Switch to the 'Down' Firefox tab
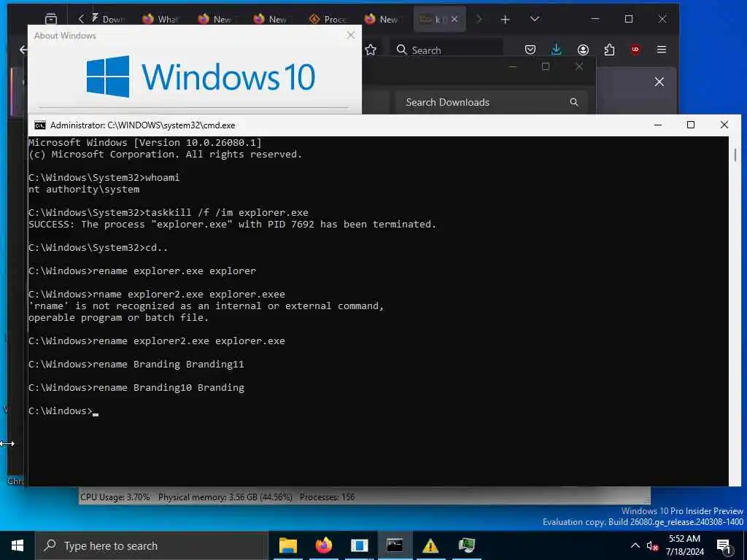 (108, 19)
